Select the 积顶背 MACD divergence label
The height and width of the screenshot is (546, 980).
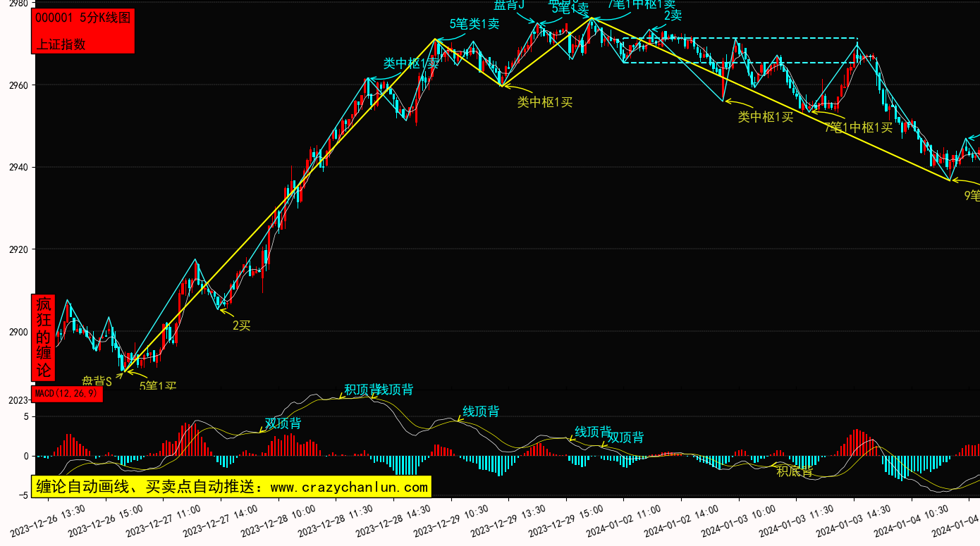(x=361, y=389)
